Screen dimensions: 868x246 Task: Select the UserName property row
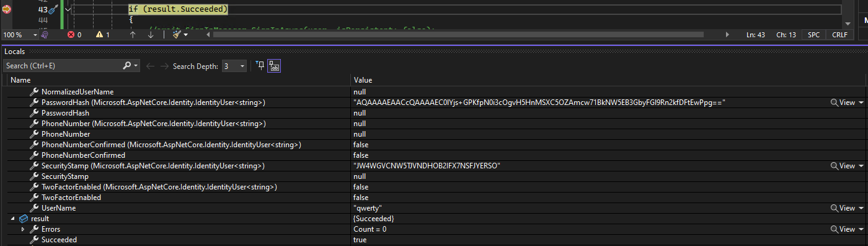pos(434,208)
